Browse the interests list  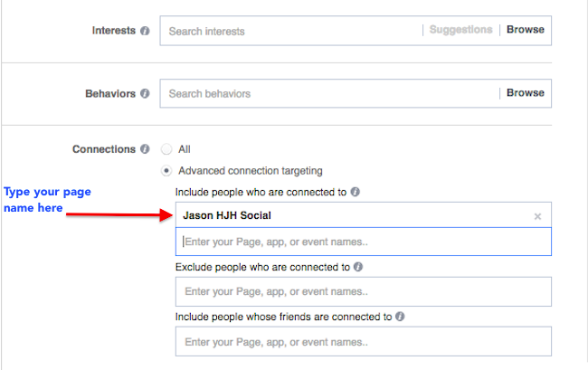[x=525, y=30]
